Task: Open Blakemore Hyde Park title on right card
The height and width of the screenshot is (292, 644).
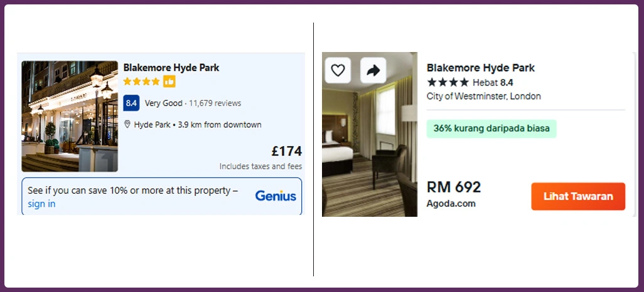Action: 481,68
